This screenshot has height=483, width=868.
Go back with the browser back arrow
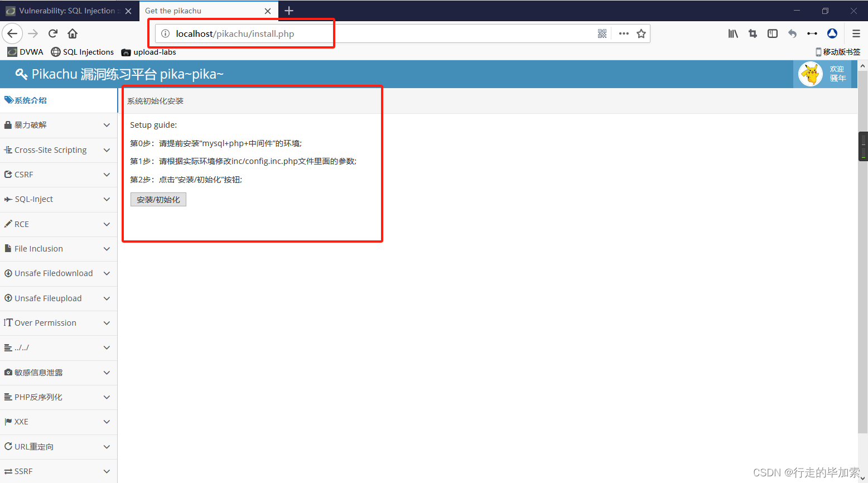point(12,33)
